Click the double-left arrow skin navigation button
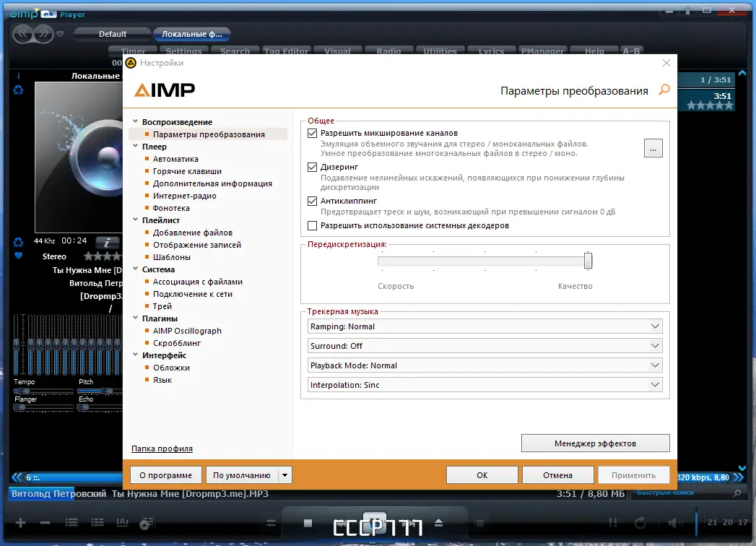This screenshot has height=546, width=756. (x=22, y=34)
